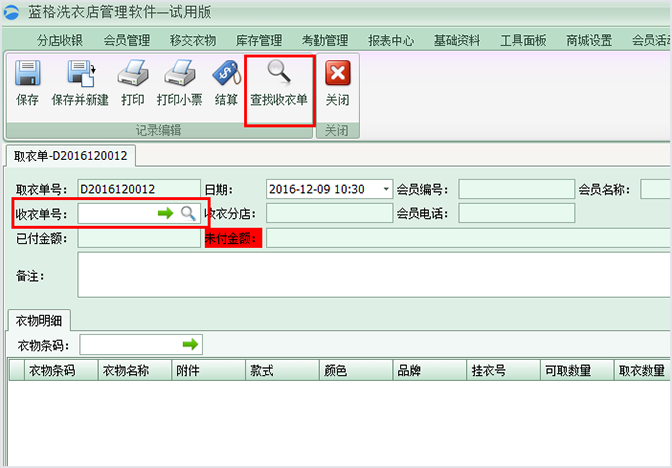Click the Save (保存) floppy disk icon
Screen dimensions: 672x468
click(28, 73)
